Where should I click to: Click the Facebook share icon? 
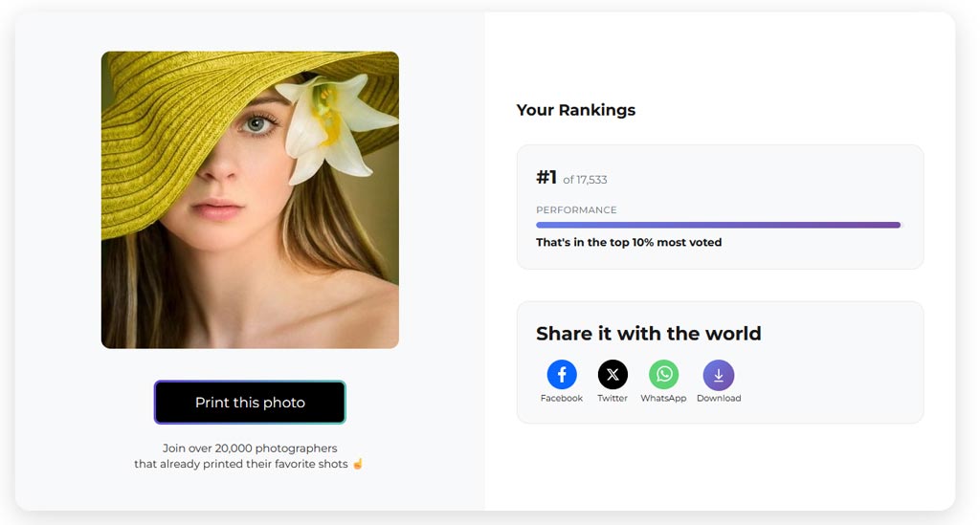(x=562, y=375)
